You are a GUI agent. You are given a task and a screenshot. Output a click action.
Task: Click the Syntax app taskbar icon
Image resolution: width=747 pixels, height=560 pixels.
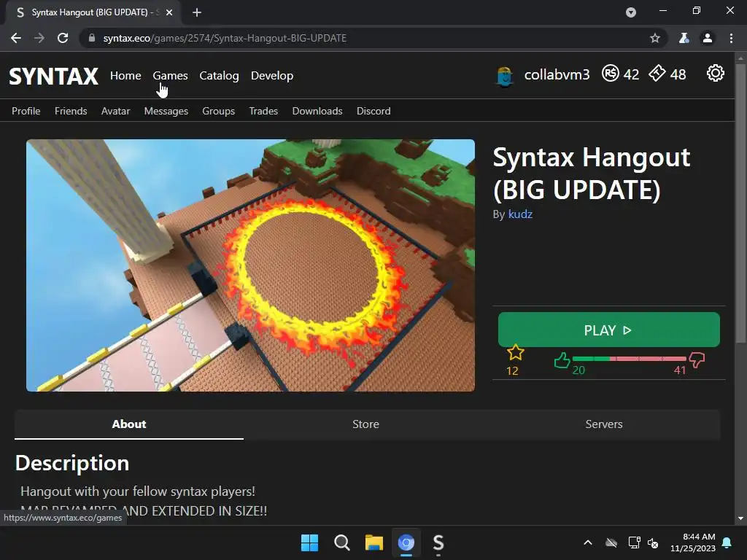click(438, 542)
